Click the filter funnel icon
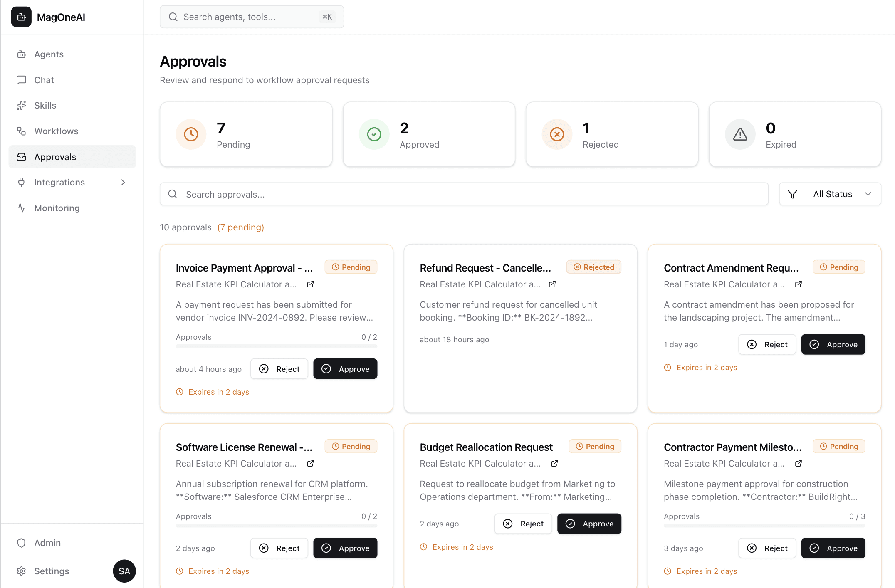The image size is (895, 588). [792, 194]
